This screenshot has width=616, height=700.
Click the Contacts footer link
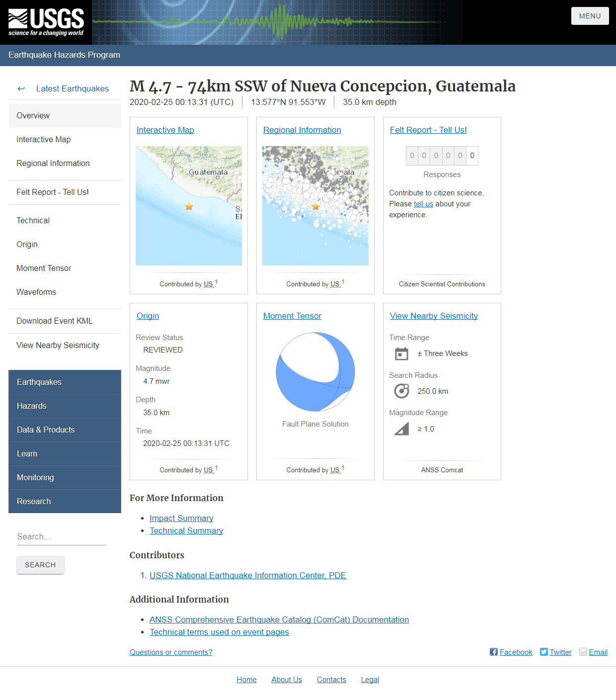(331, 680)
